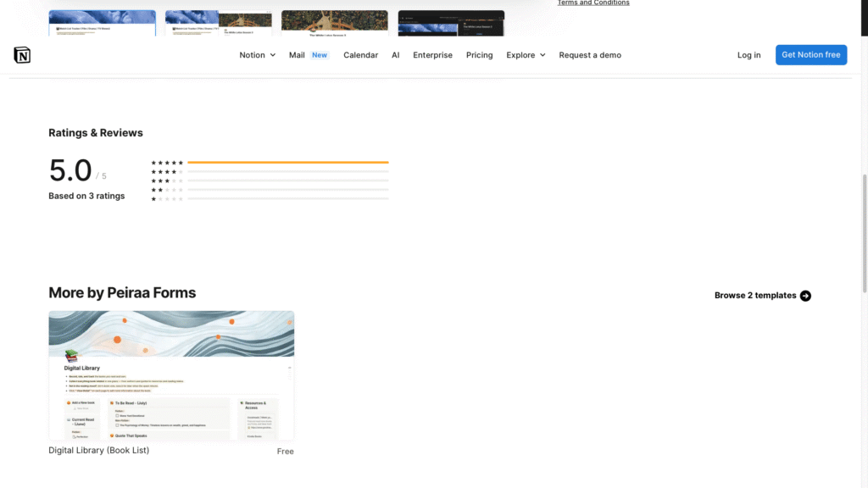Click Request a demo link
Viewport: 868px width, 488px height.
[590, 55]
